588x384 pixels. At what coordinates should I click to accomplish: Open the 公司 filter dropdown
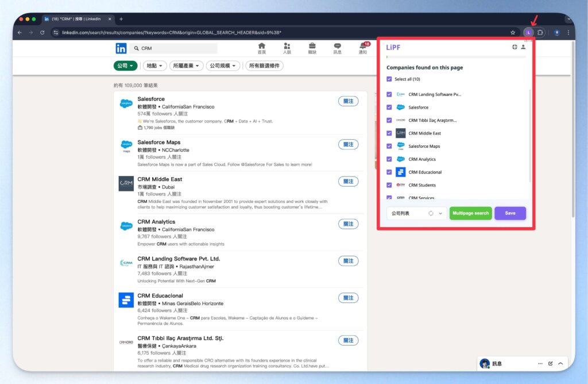point(125,66)
